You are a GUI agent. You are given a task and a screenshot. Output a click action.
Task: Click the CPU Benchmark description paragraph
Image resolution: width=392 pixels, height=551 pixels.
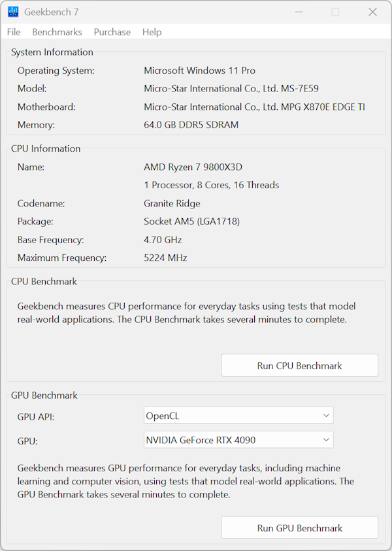(x=186, y=312)
